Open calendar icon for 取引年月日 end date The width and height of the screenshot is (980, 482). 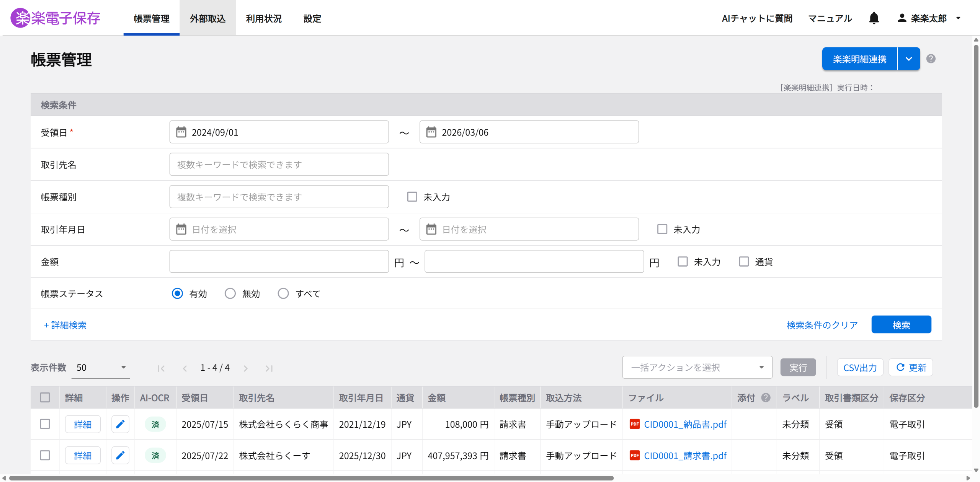click(431, 230)
